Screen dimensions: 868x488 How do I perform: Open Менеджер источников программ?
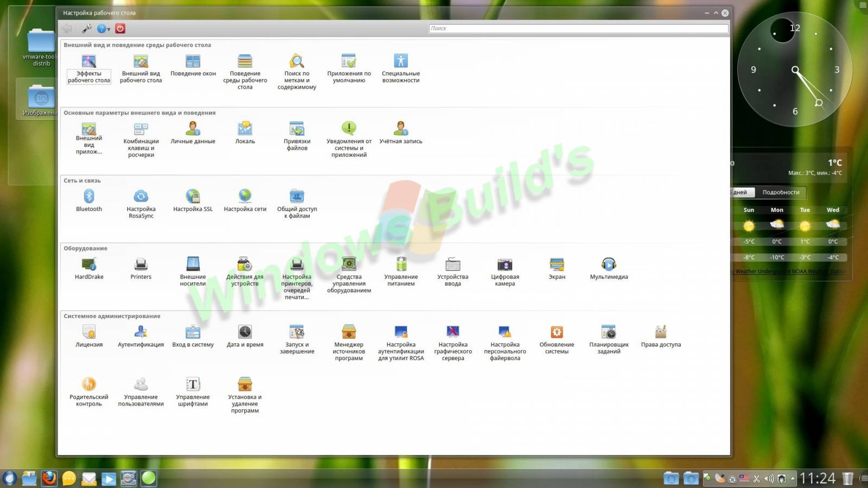click(349, 343)
